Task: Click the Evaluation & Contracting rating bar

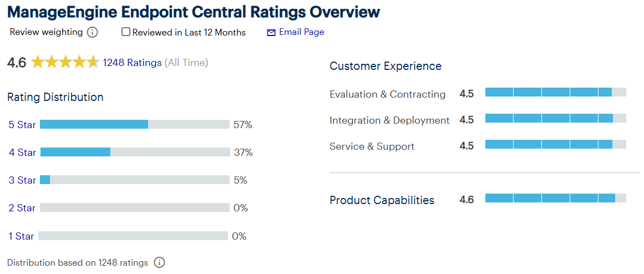Action: (x=555, y=92)
